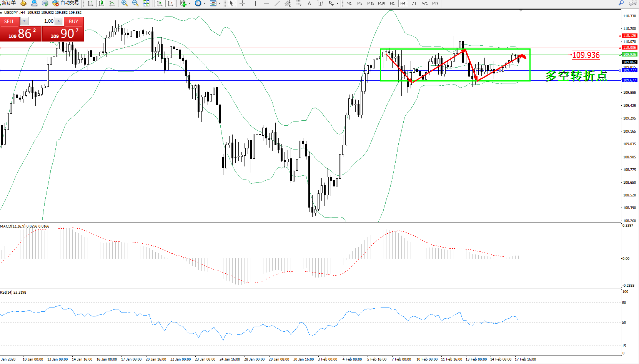Open the search magnifier icon
639x364 pixels.
621,3
